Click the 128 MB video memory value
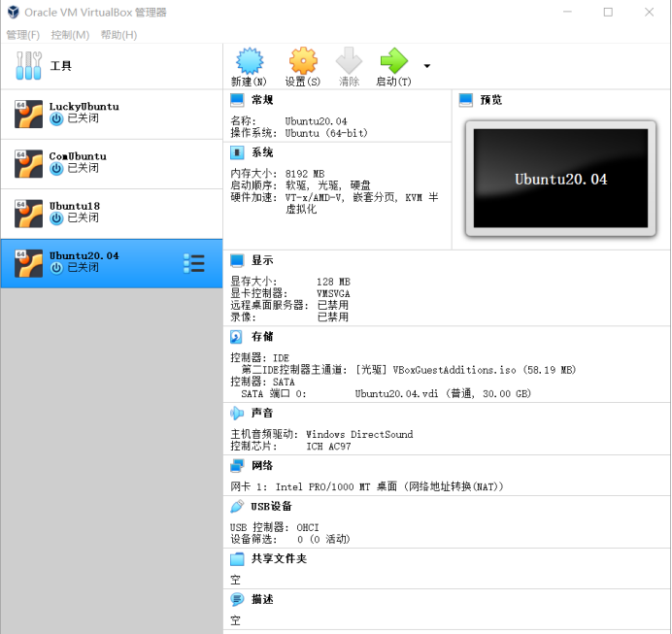Viewport: 672px width, 634px height. click(x=333, y=282)
